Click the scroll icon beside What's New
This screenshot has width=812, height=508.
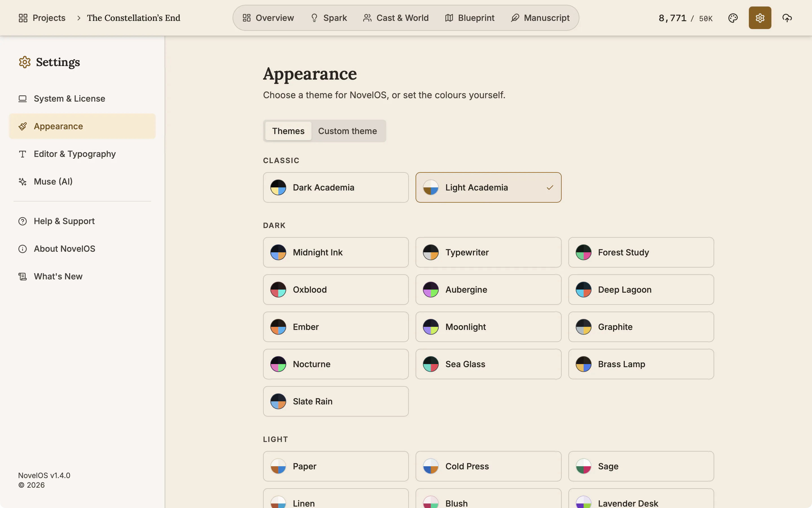point(23,277)
